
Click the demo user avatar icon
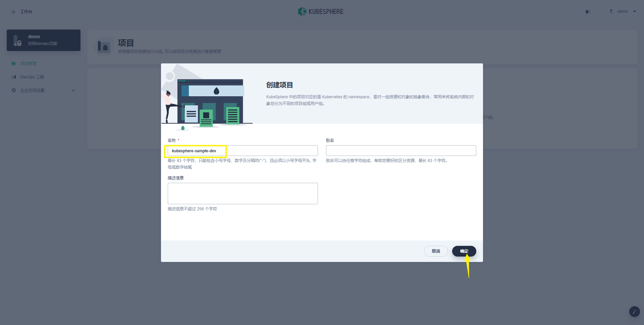[611, 11]
